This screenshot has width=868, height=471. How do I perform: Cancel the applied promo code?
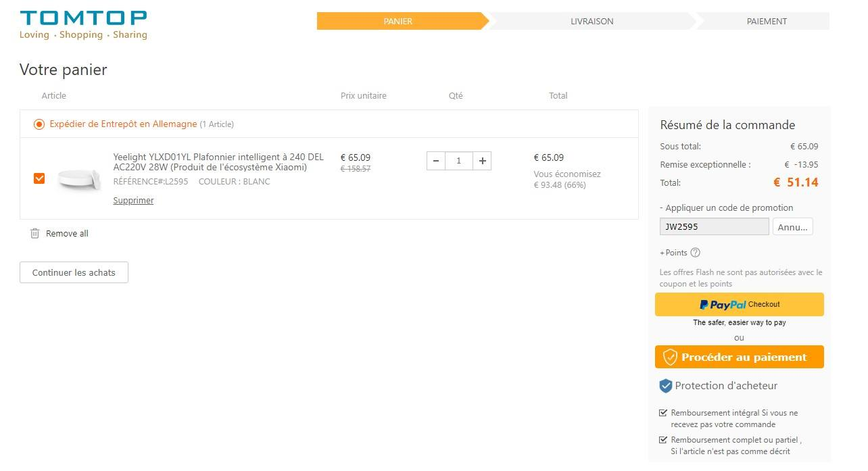point(792,227)
